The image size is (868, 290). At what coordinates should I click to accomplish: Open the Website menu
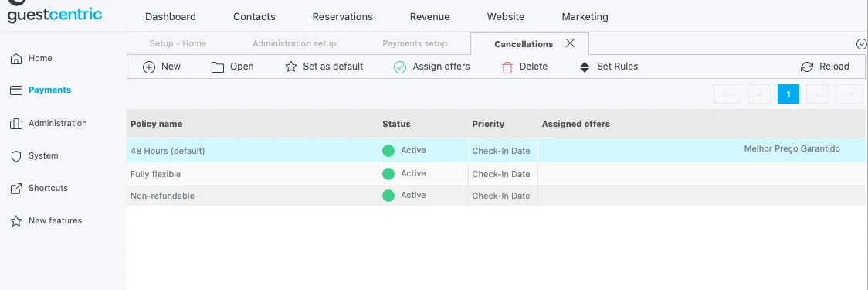point(505,17)
